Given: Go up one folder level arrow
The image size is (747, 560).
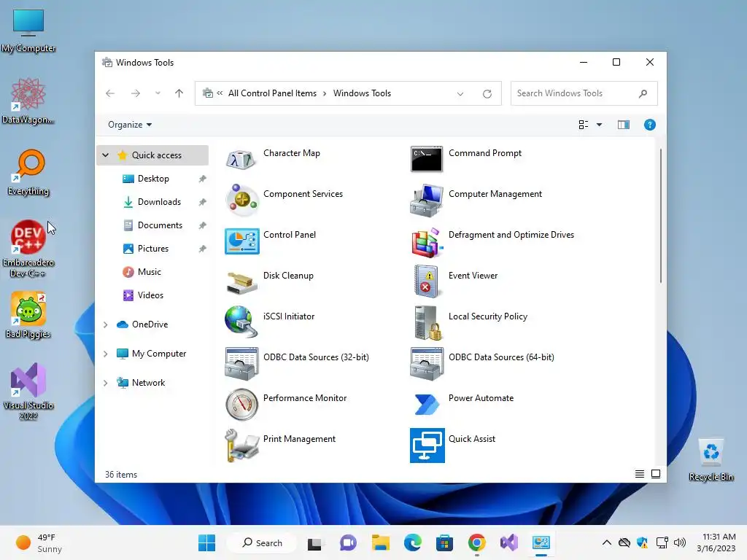Looking at the screenshot, I should (x=179, y=93).
